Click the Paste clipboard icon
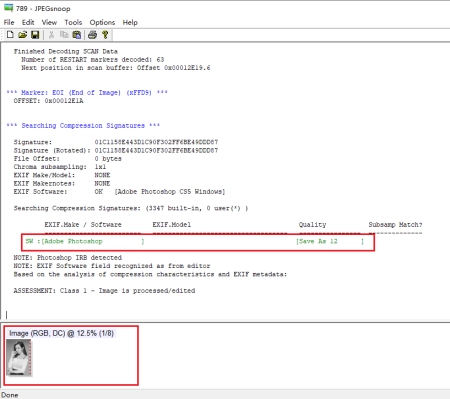The height and width of the screenshot is (399, 450). [77, 35]
